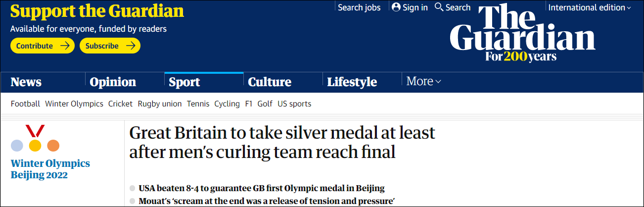The width and height of the screenshot is (644, 207).
Task: Open the Rugby union subsection
Action: 160,104
